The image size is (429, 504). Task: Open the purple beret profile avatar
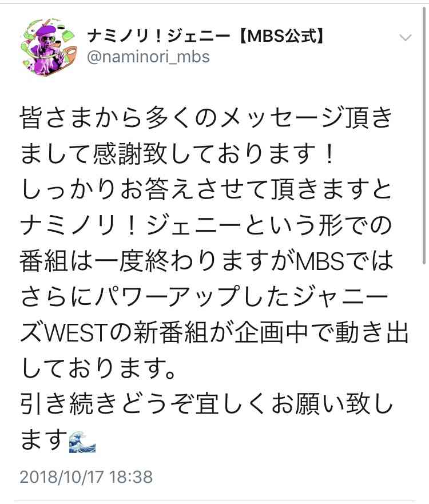[x=48, y=46]
